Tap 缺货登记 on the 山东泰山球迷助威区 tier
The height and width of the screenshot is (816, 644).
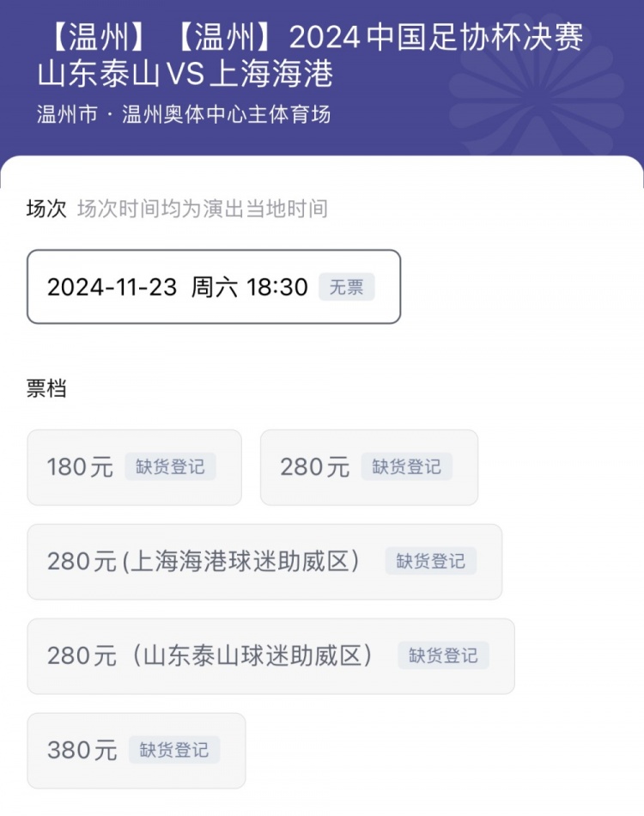click(443, 655)
